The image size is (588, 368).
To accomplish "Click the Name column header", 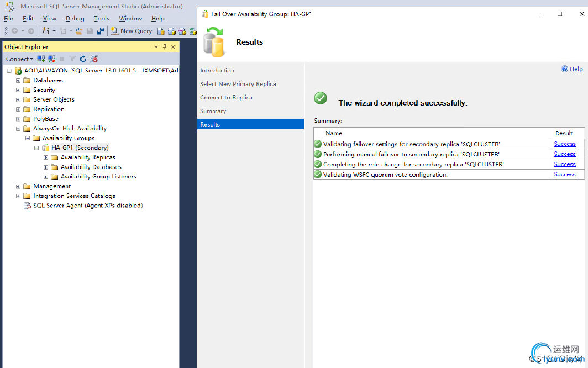I will (437, 133).
